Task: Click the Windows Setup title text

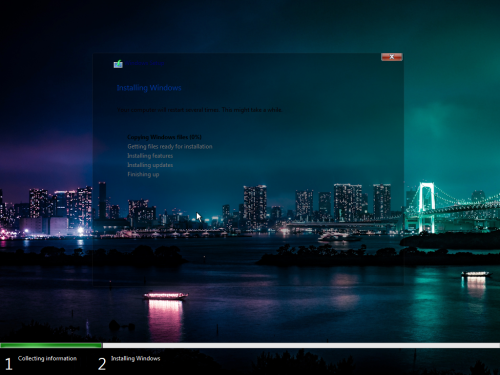Action: [x=145, y=63]
